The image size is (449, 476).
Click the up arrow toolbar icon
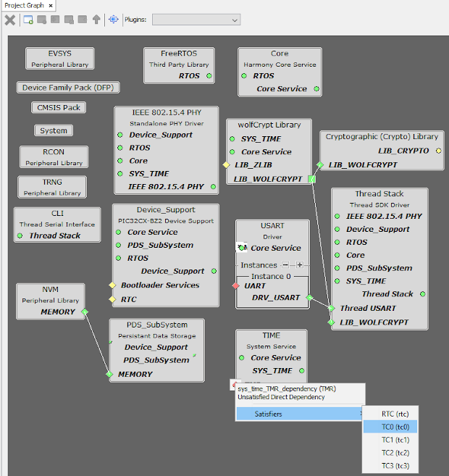point(96,20)
